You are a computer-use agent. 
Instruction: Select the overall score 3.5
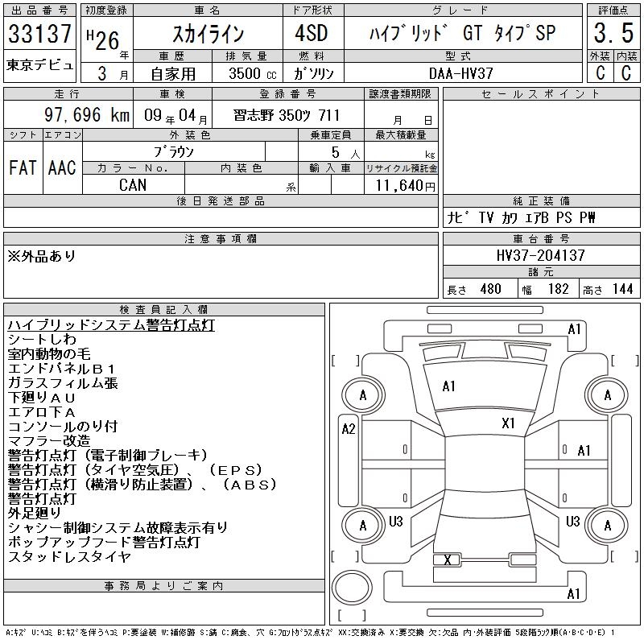[613, 33]
